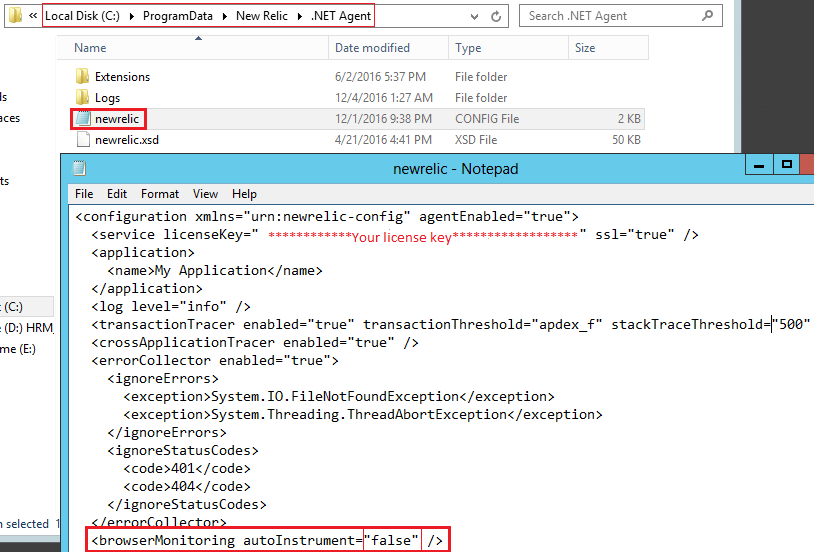This screenshot has width=817, height=552.
Task: Click the <code>401</code> line
Action: [x=187, y=469]
